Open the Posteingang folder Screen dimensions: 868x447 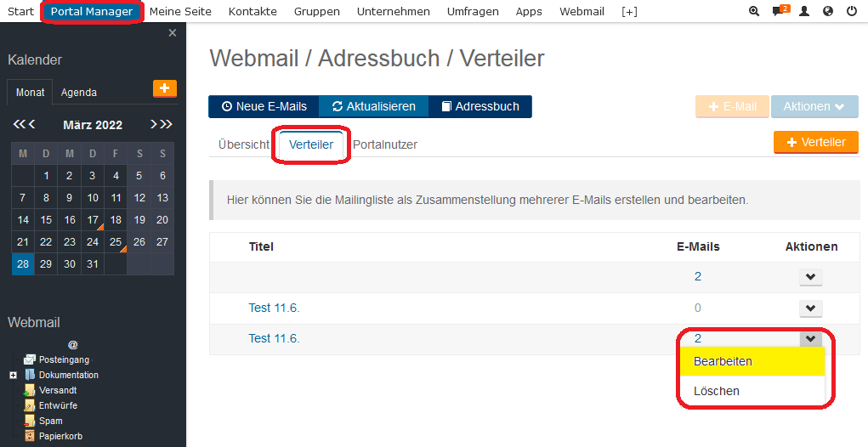click(65, 359)
